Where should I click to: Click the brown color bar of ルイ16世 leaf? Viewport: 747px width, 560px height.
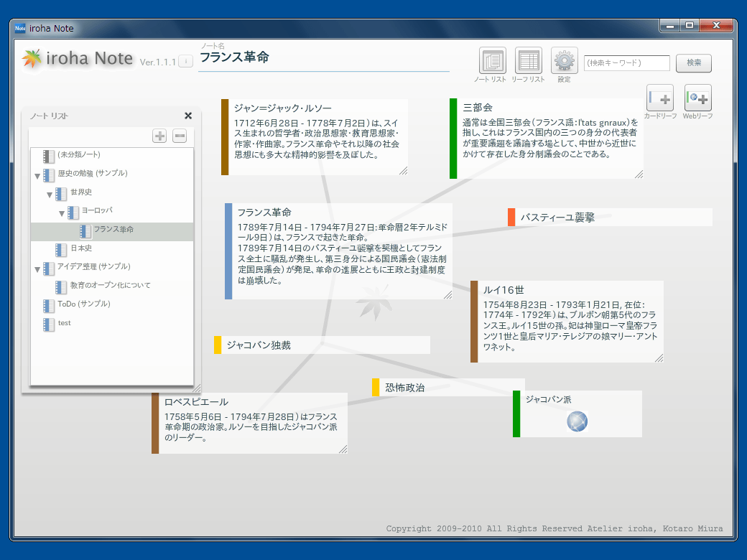[x=474, y=322]
